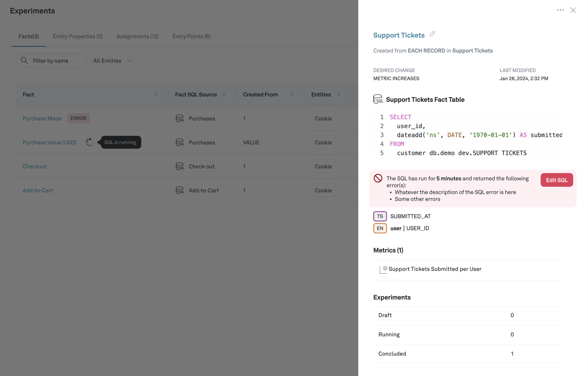588x376 pixels.
Task: Sort by Fact SQL Source column
Action: pyautogui.click(x=224, y=95)
